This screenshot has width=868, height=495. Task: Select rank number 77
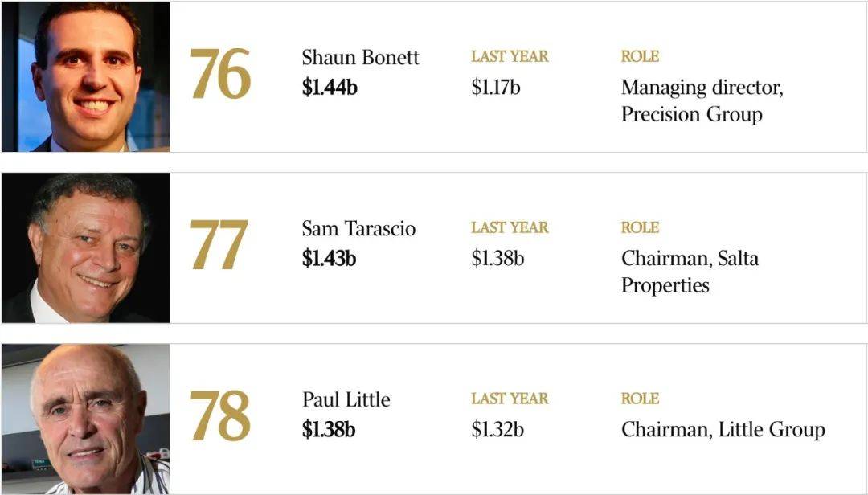[219, 245]
